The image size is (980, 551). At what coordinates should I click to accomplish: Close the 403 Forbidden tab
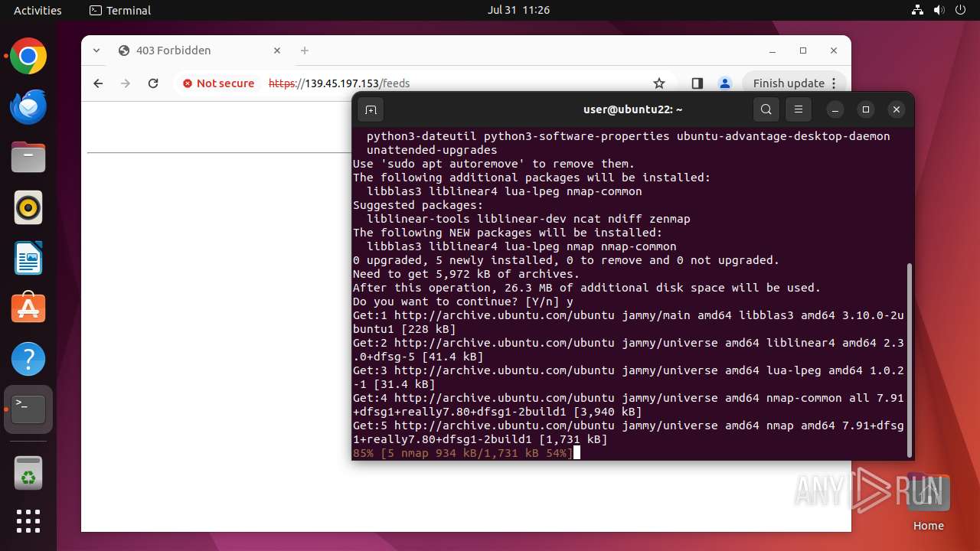point(277,51)
